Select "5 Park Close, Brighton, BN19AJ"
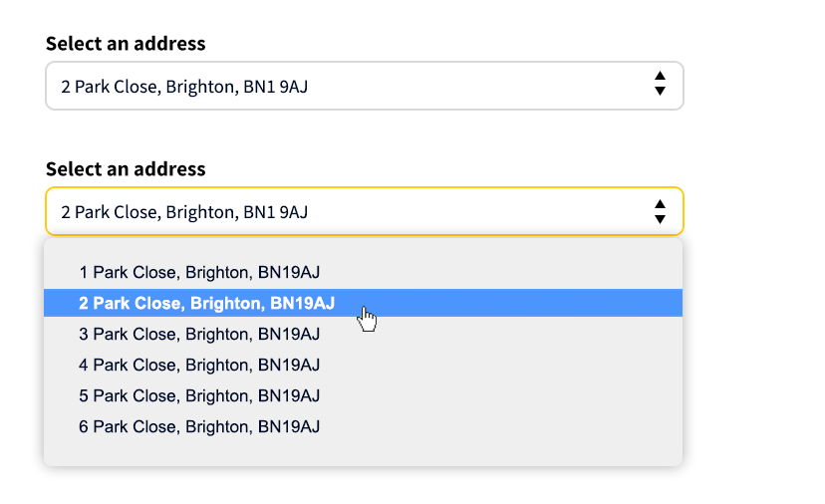Viewport: 825px width, 504px height. point(199,395)
